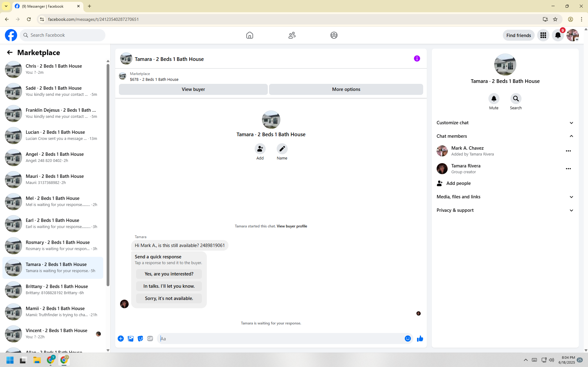The width and height of the screenshot is (588, 367).
Task: Expand Privacy & support section
Action: pos(505,210)
